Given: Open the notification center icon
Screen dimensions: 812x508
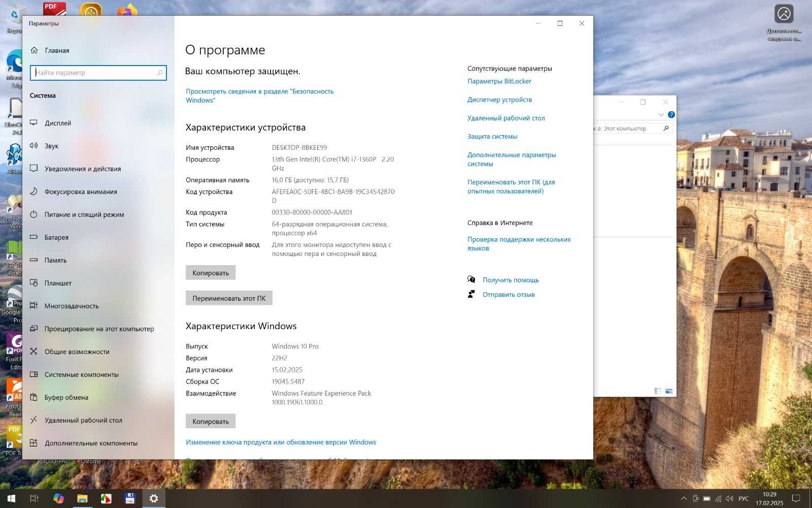Looking at the screenshot, I should click(796, 498).
